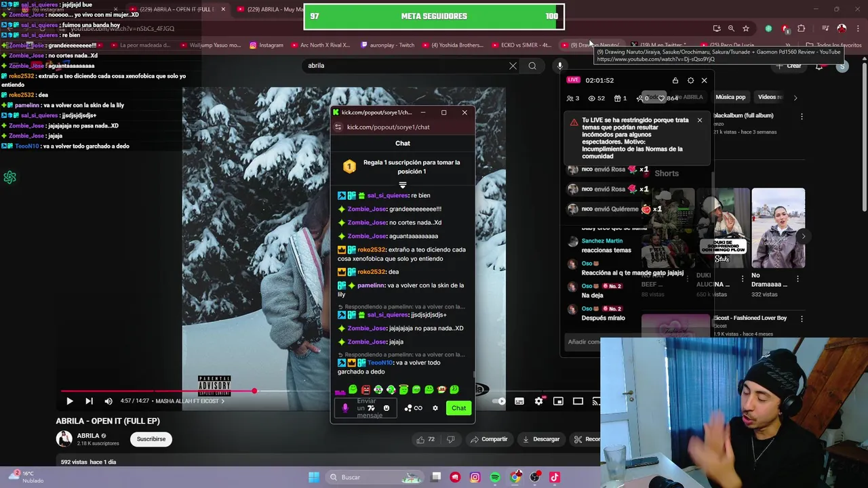Click the Crear button
This screenshot has height=488, width=868.
pos(789,66)
